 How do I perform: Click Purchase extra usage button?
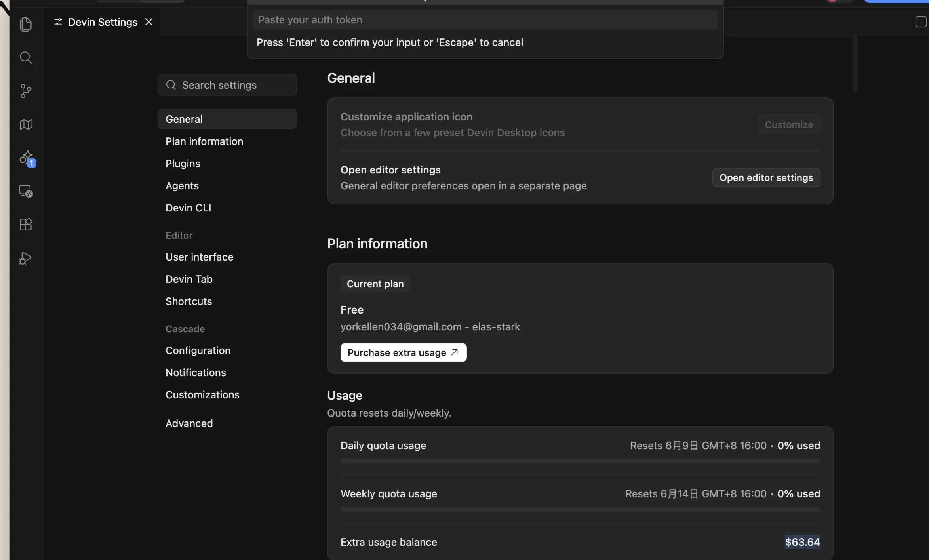[404, 352]
